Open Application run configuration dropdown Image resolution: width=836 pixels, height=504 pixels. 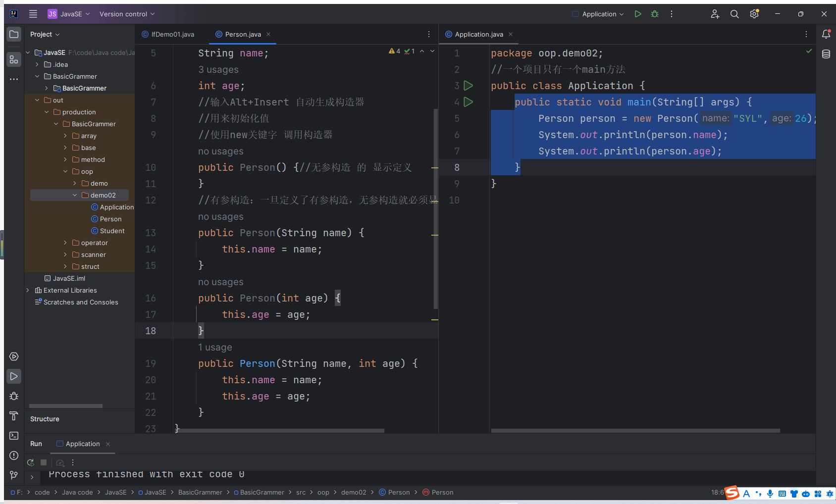pos(598,14)
